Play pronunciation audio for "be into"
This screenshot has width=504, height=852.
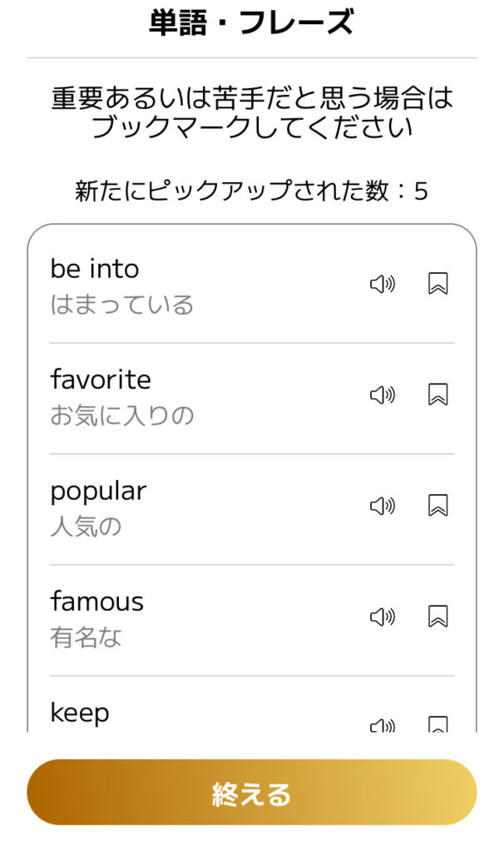(381, 283)
